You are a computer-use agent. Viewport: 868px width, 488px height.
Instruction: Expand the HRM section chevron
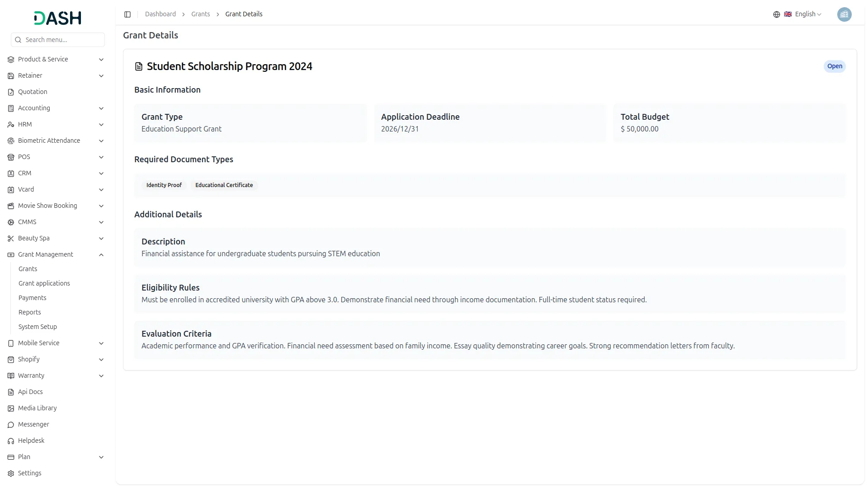101,125
